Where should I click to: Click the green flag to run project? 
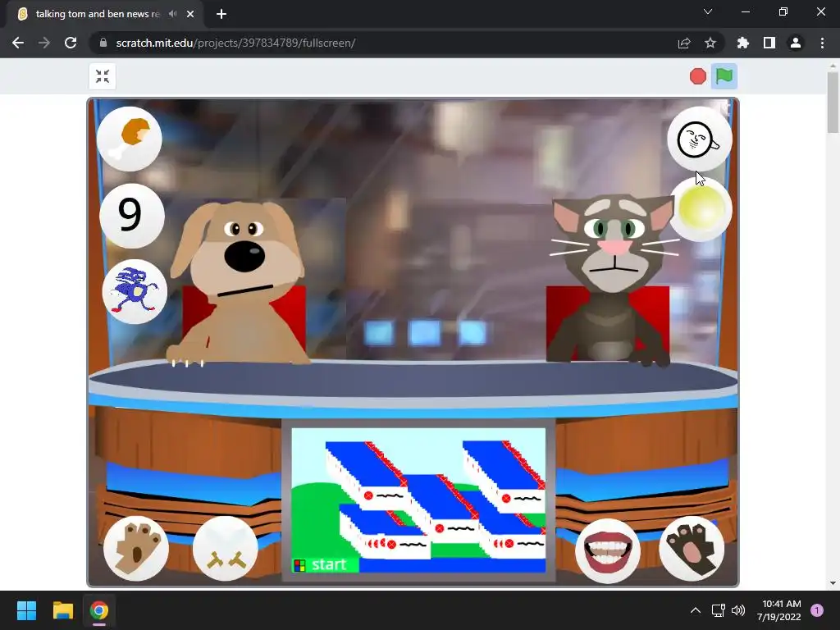[x=724, y=76]
